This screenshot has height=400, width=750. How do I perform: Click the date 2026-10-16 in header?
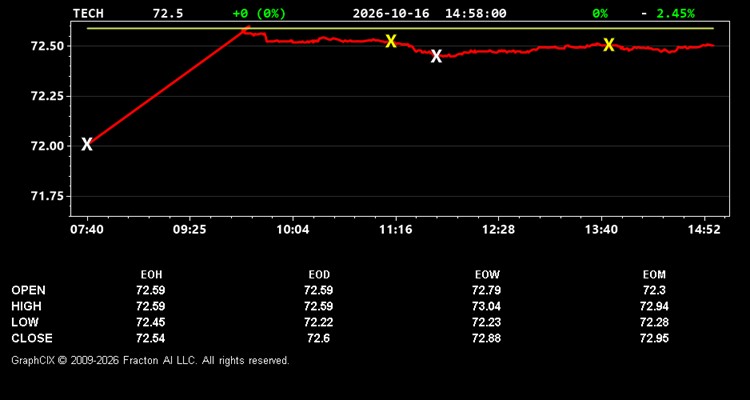click(391, 13)
